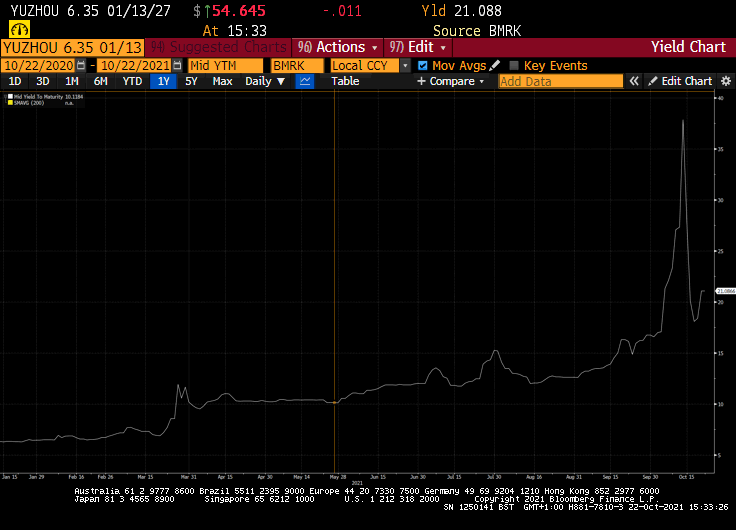Collapse panel with double left chevrons
Screen dimensions: 736x530
point(634,81)
